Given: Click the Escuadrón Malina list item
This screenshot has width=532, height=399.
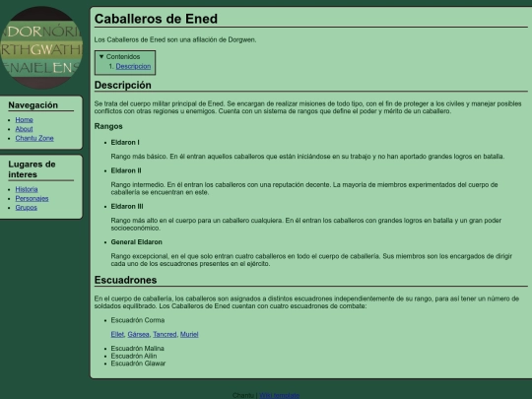Looking at the screenshot, I should coord(137,349).
